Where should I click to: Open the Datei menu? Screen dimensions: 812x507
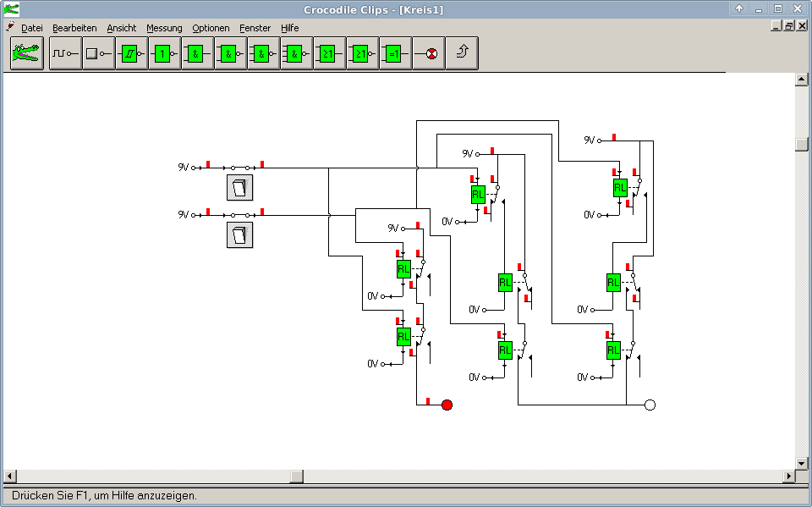31,28
